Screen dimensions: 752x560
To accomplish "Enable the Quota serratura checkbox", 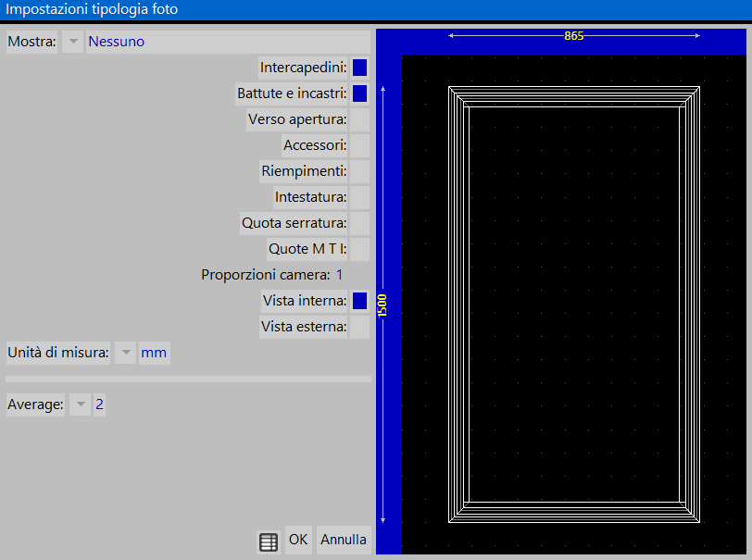I will pos(359,223).
